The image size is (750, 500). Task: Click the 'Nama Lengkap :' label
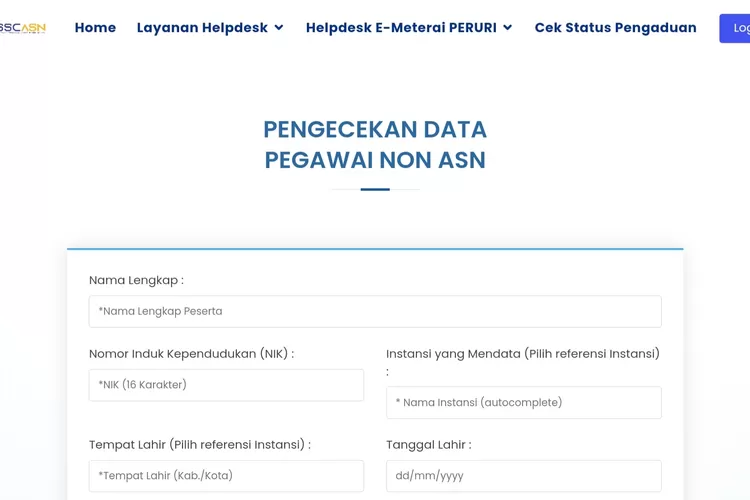(136, 280)
